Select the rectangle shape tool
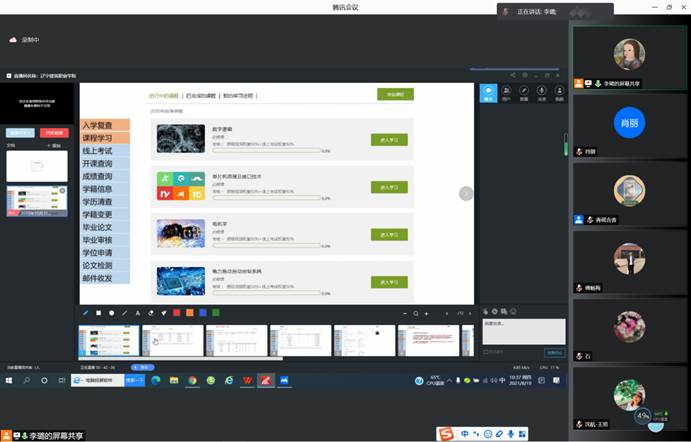This screenshot has height=442, width=691. tap(99, 313)
